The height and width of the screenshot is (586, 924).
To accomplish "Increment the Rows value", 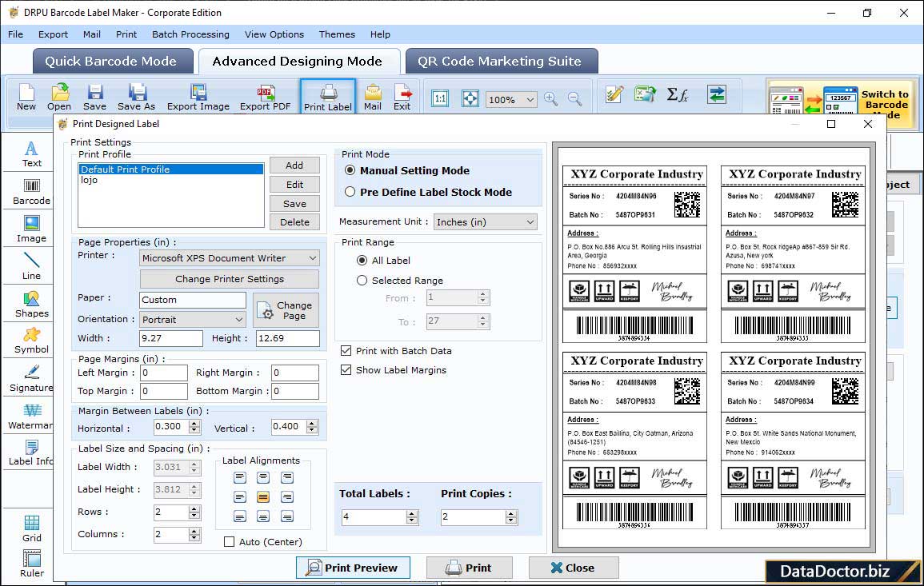I will pos(194,508).
